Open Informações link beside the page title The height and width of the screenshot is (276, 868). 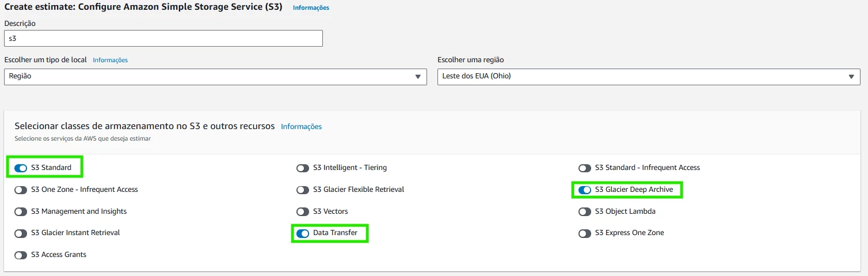coord(311,8)
